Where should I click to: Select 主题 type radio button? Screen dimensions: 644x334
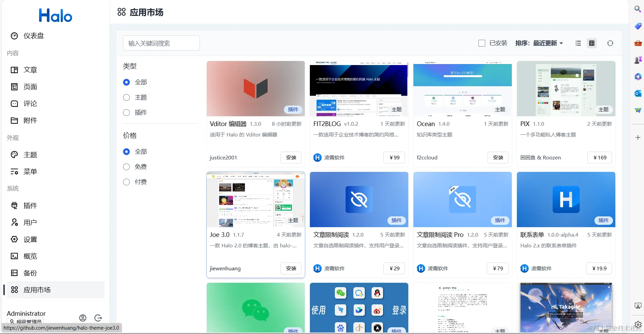pos(126,97)
